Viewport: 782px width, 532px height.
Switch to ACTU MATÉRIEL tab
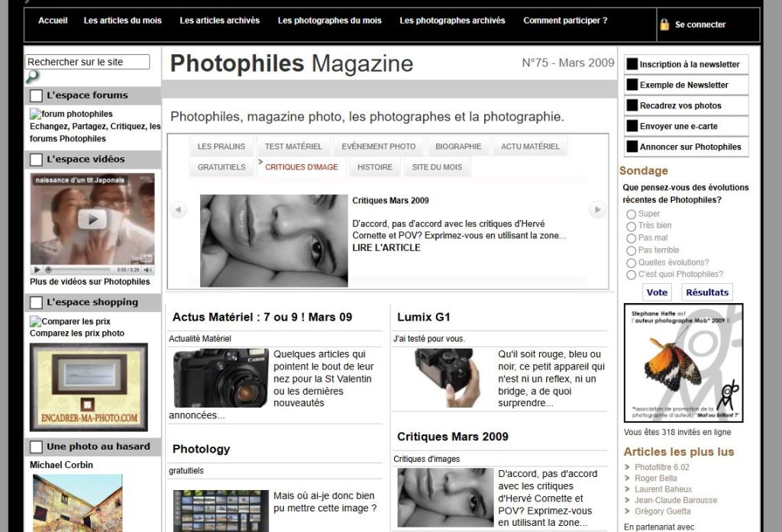pos(530,147)
